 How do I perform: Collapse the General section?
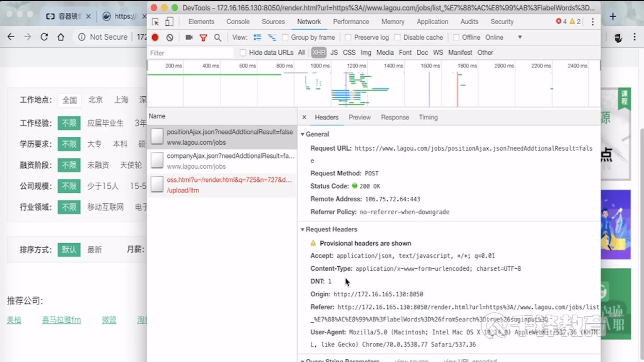point(303,134)
